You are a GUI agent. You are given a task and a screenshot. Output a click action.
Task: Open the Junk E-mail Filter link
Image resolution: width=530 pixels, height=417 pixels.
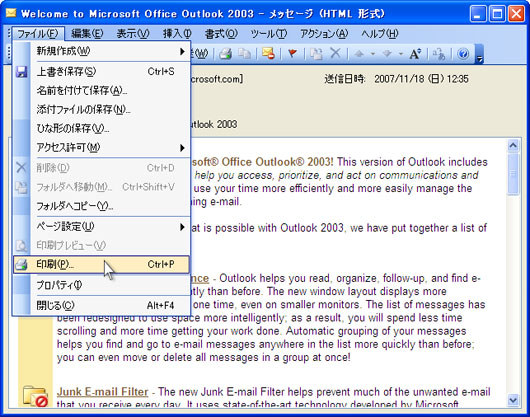[x=102, y=392]
